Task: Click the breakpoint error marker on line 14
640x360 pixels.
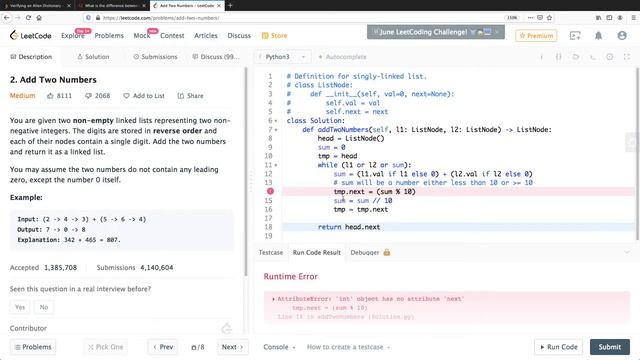Action: (270, 191)
